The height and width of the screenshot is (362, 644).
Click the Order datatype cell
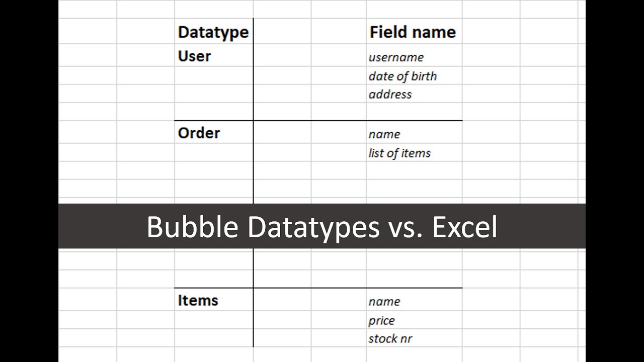pos(199,133)
